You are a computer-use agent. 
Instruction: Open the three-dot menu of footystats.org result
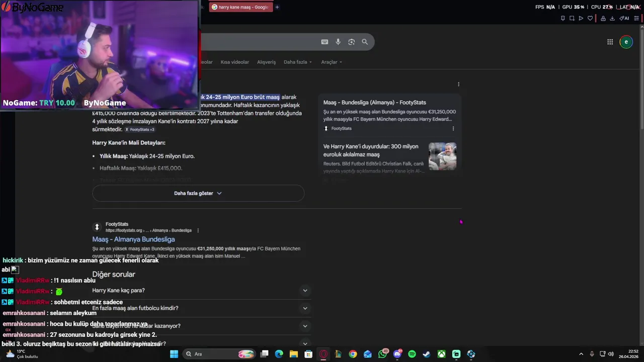click(x=198, y=231)
